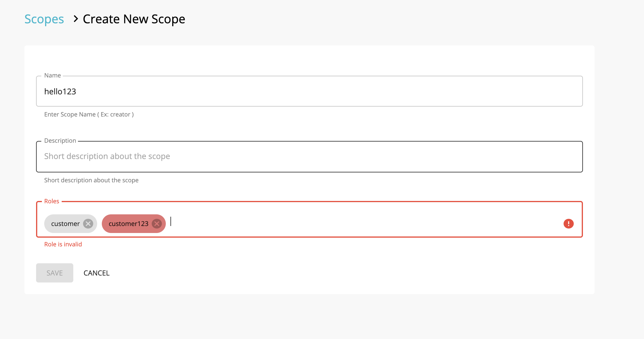
Task: Click the Roles field label
Action: pyautogui.click(x=51, y=201)
